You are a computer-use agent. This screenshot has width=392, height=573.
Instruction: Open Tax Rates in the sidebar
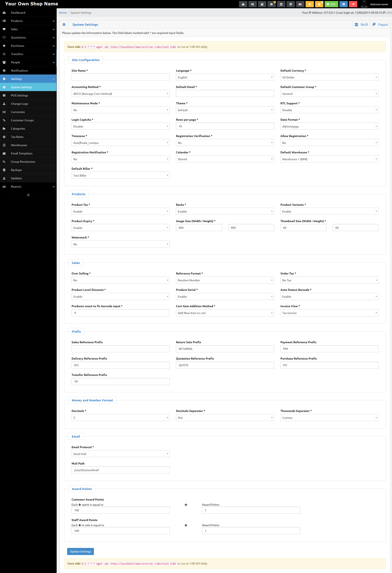coord(28,137)
